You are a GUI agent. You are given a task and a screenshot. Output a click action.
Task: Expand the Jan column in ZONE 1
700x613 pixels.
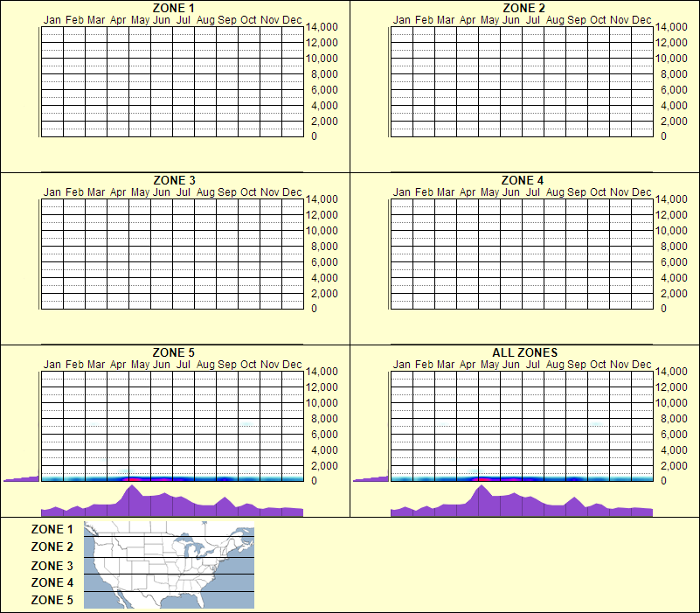(x=51, y=83)
